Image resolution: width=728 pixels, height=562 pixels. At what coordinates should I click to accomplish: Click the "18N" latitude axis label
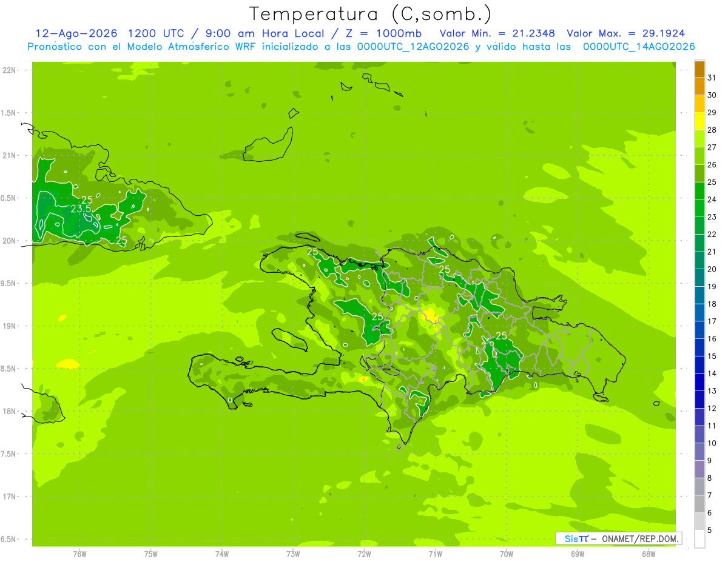(10, 411)
